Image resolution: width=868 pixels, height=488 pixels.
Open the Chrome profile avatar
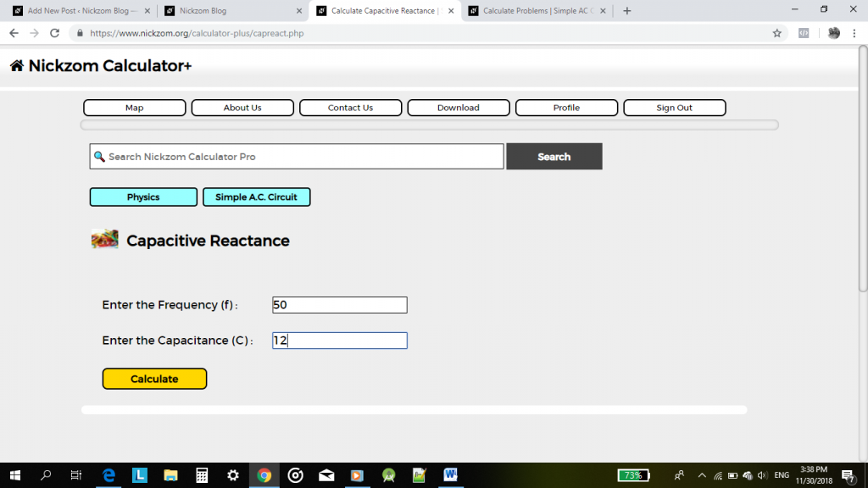pos(834,33)
